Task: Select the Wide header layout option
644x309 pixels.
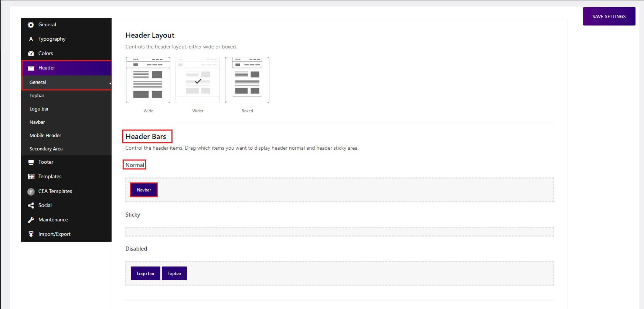Action: click(148, 80)
